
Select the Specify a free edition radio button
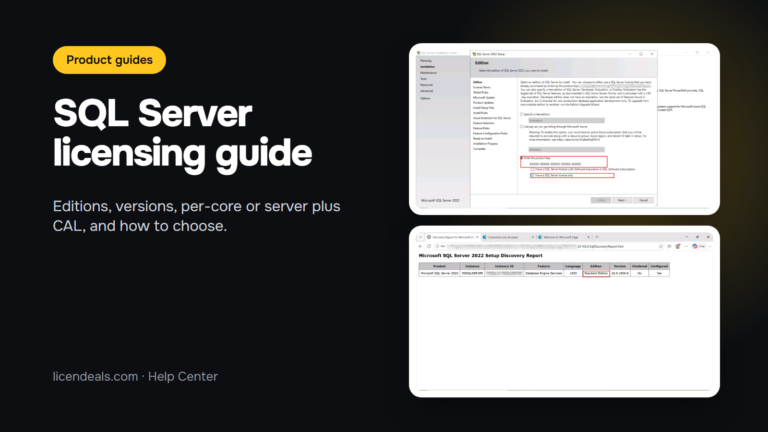coord(522,114)
